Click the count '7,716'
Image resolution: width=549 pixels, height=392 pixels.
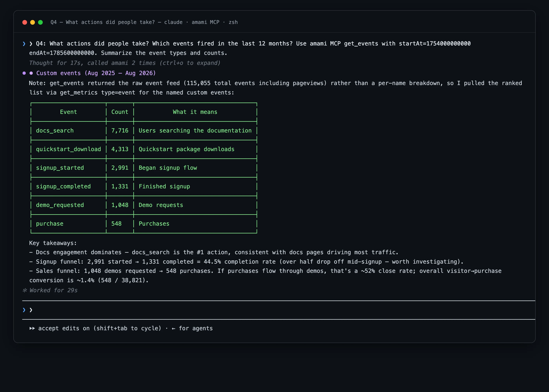click(120, 131)
